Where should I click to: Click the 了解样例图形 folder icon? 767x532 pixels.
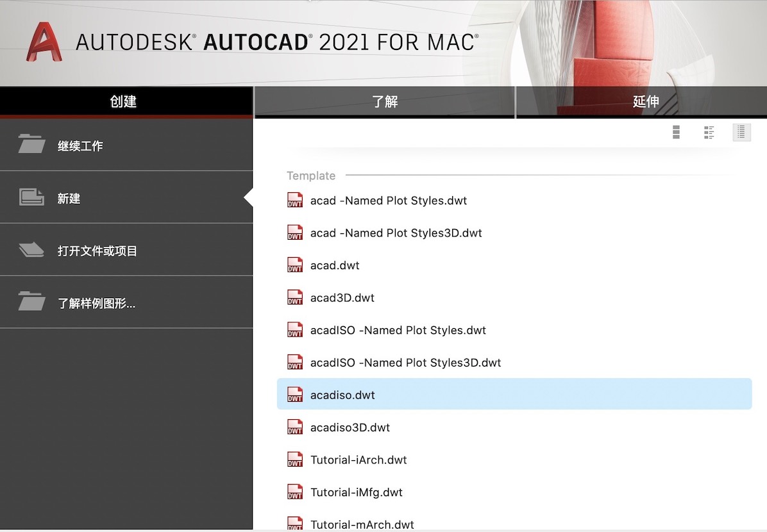pyautogui.click(x=32, y=301)
